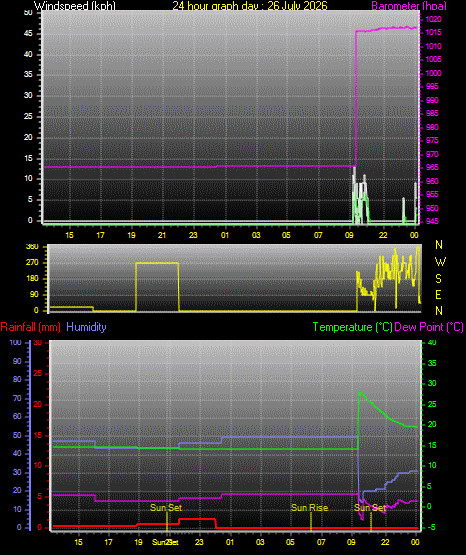The height and width of the screenshot is (555, 466).
Task: Click the green -5 temperature axis value
Action: 431,528
